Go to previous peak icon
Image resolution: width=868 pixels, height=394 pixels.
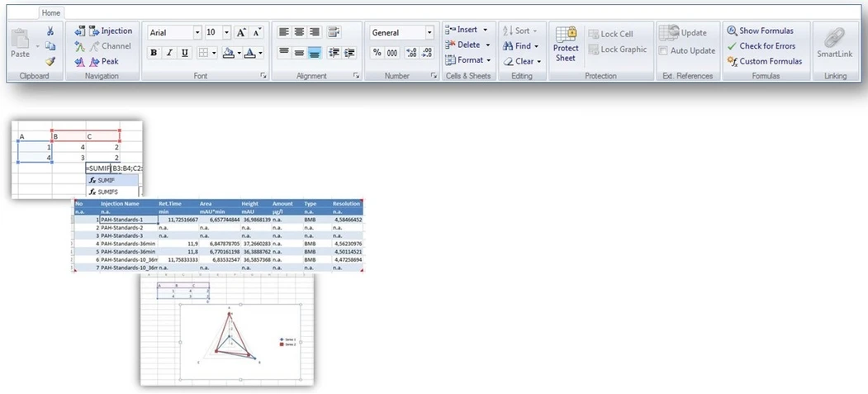80,61
